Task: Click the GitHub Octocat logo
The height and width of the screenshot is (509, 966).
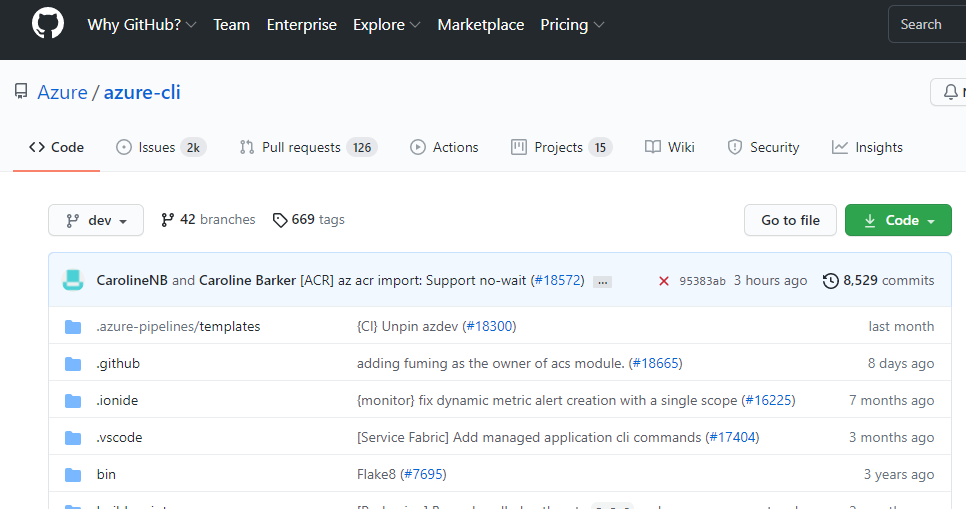Action: [48, 24]
